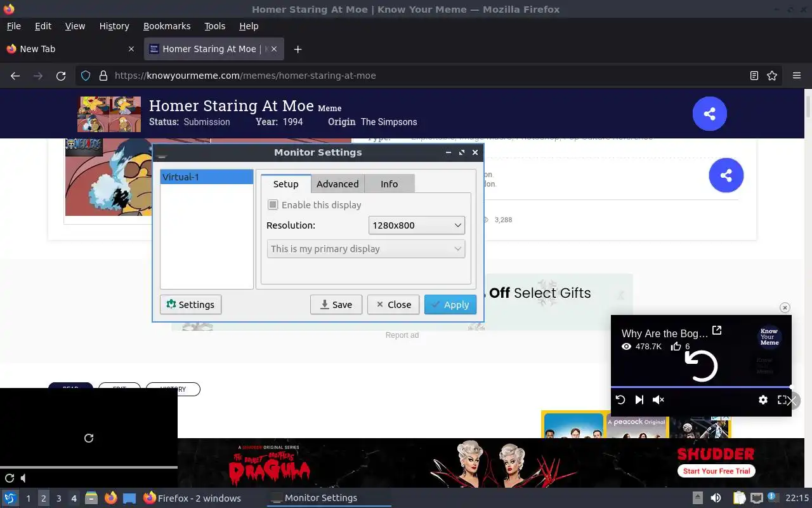This screenshot has height=508, width=812.
Task: Open the Help menu
Action: click(x=249, y=26)
